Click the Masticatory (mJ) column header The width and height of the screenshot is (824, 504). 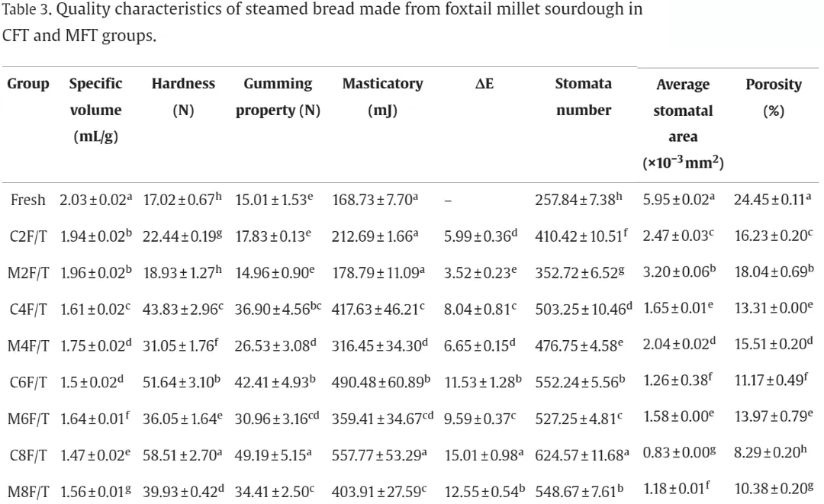point(382,97)
